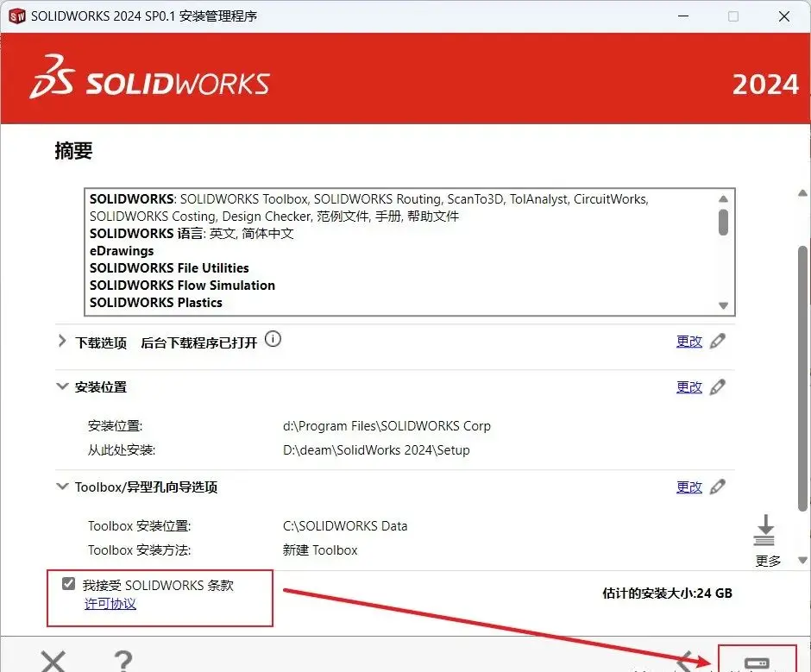Viewport: 811px width, 672px height.
Task: Click the question mark help icon
Action: [123, 661]
